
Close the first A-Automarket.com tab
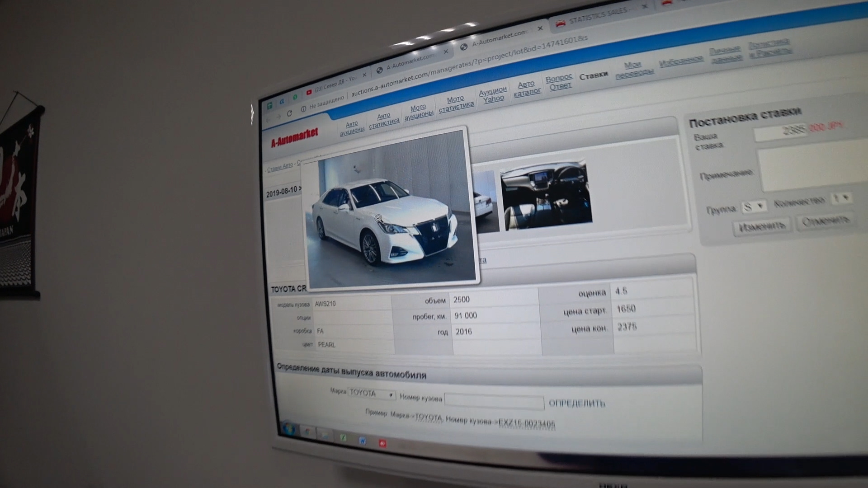pos(446,52)
